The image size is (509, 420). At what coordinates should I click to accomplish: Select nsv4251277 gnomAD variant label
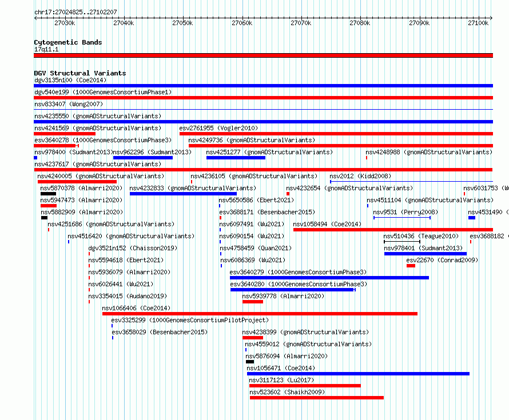click(x=269, y=152)
